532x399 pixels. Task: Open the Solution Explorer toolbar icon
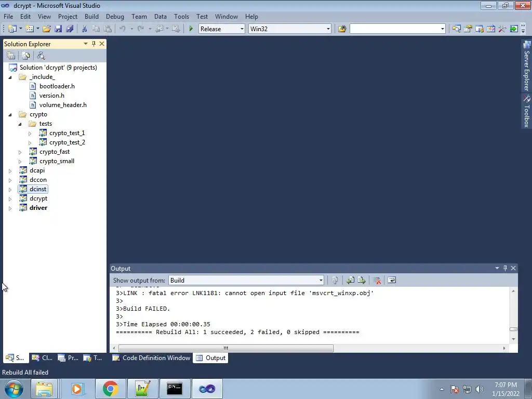[457, 29]
